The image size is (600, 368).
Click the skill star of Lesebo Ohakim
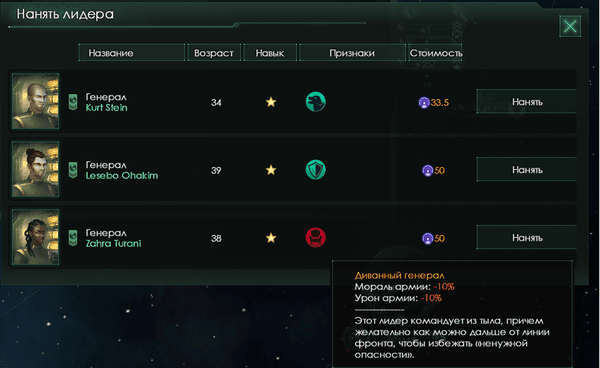(271, 170)
